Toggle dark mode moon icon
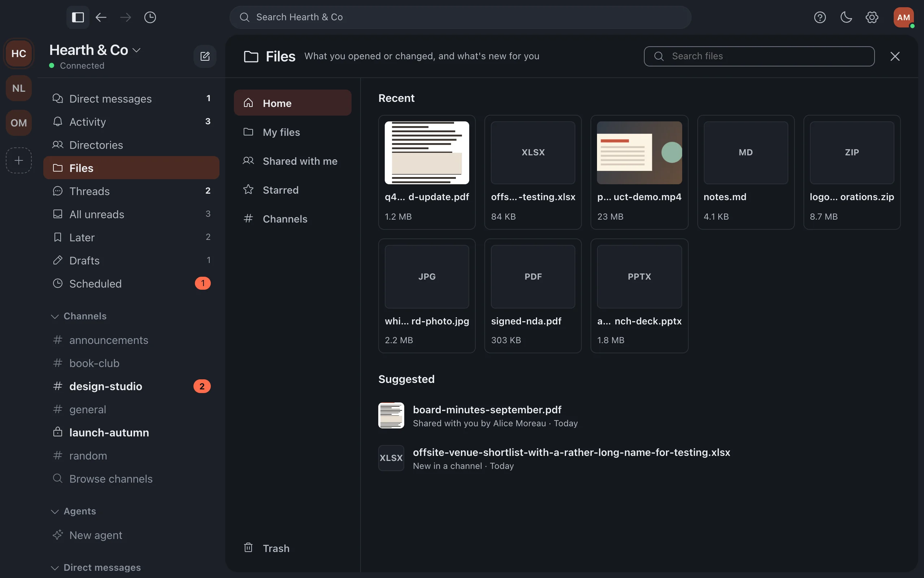The width and height of the screenshot is (924, 578). pos(846,17)
